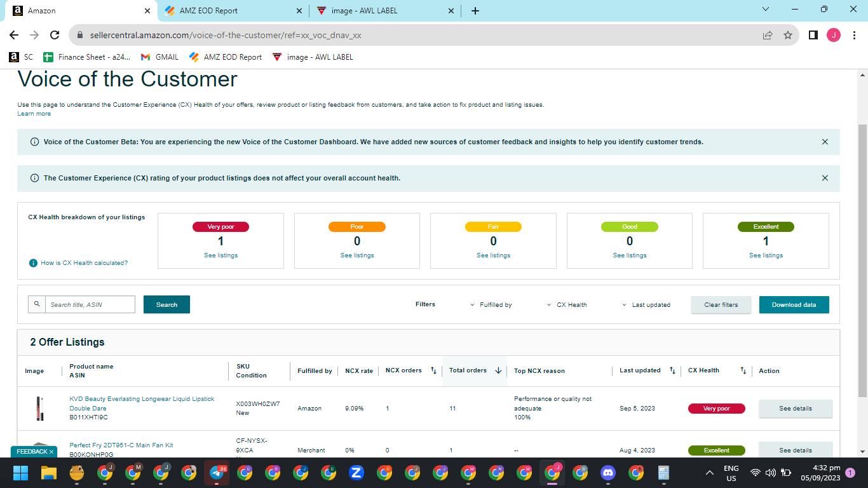This screenshot has width=868, height=488.
Task: Dismiss the Voice of the Customer Beta banner
Action: pyautogui.click(x=825, y=142)
